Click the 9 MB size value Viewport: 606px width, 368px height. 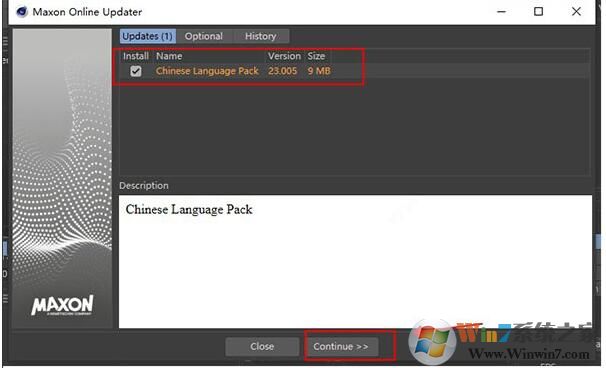coord(319,71)
